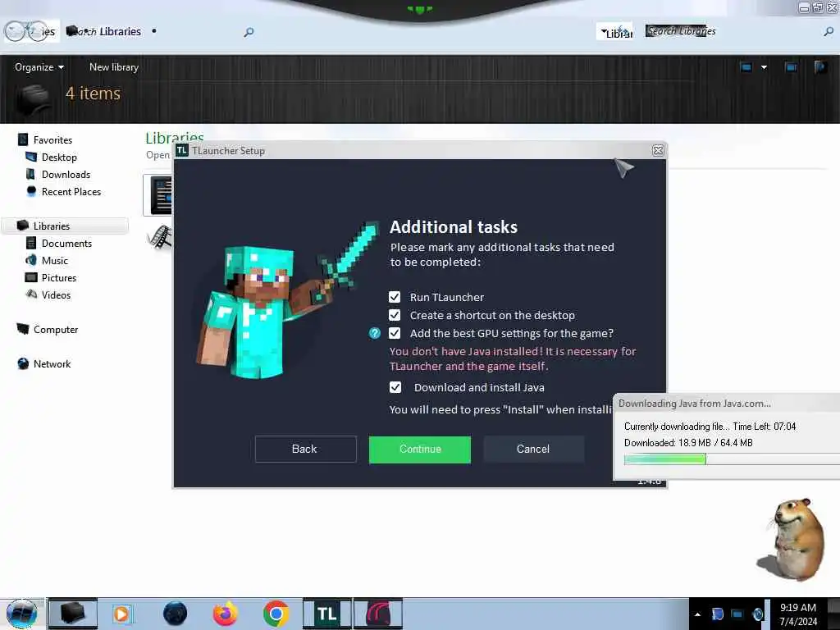Open the change view icon

[746, 67]
